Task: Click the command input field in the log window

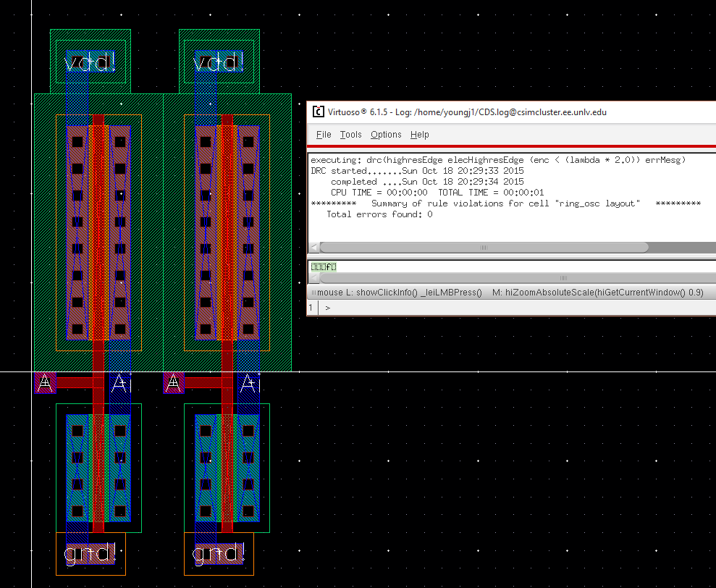Action: point(507,267)
